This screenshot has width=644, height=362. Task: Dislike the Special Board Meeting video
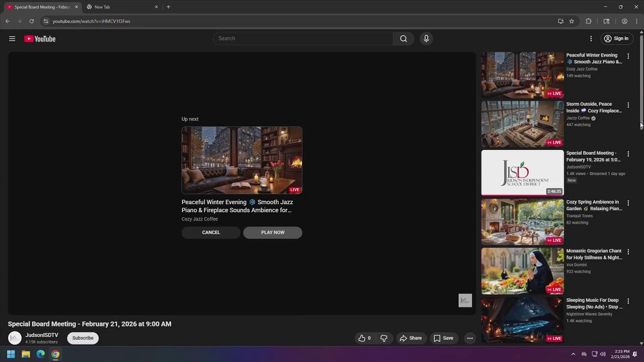coord(384,338)
